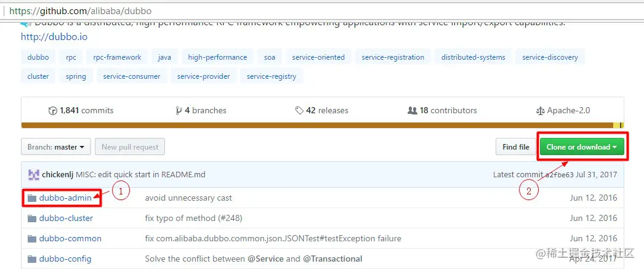Select the service-registry topic tag
The image size is (644, 269).
[x=272, y=76]
